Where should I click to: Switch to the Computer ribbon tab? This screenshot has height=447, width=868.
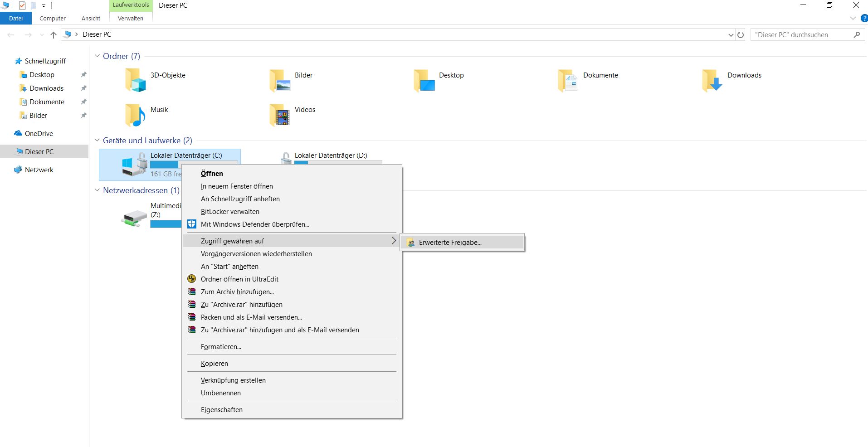(x=53, y=18)
